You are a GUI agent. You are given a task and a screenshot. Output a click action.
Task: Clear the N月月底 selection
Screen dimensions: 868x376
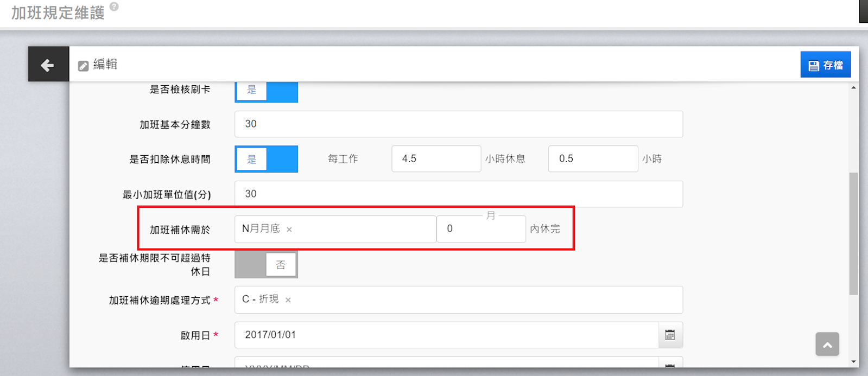point(289,230)
